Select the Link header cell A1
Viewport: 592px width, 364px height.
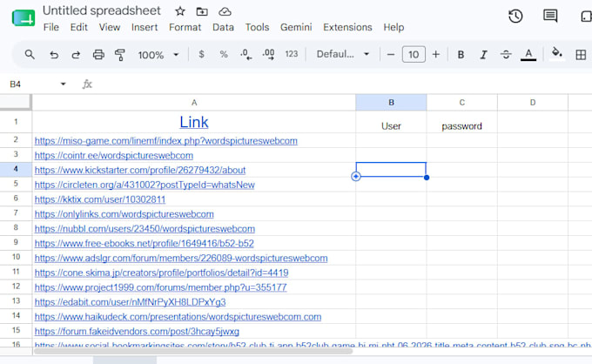point(193,122)
